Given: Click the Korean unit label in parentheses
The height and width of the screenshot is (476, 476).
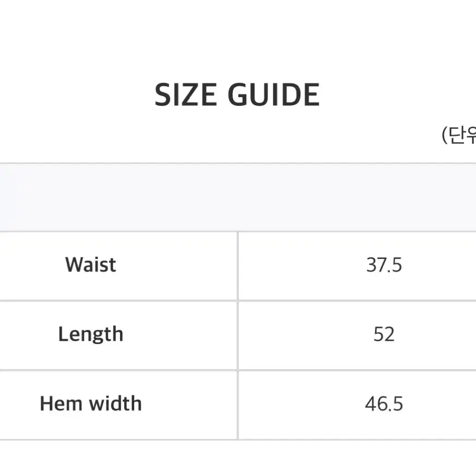Looking at the screenshot, I should 459,135.
